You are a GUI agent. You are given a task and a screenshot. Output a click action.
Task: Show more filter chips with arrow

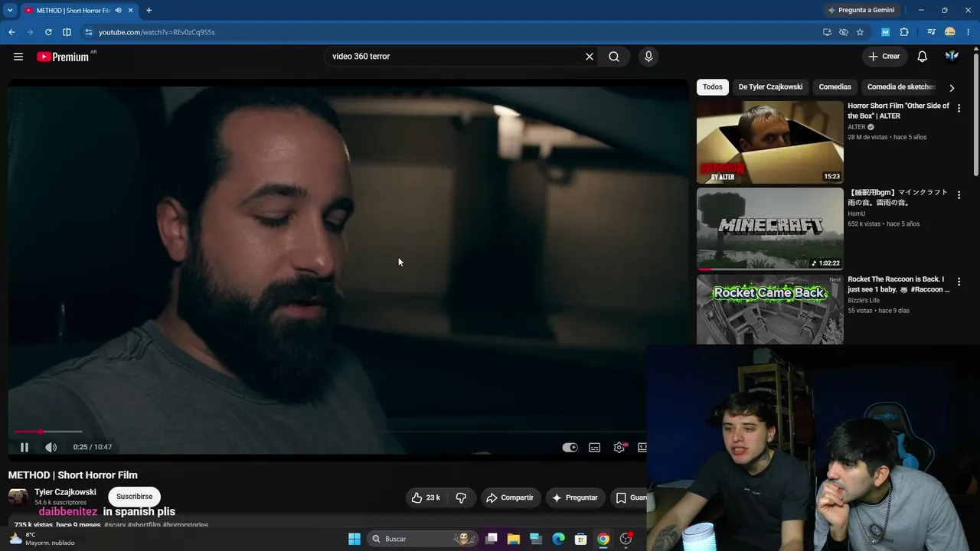[952, 87]
